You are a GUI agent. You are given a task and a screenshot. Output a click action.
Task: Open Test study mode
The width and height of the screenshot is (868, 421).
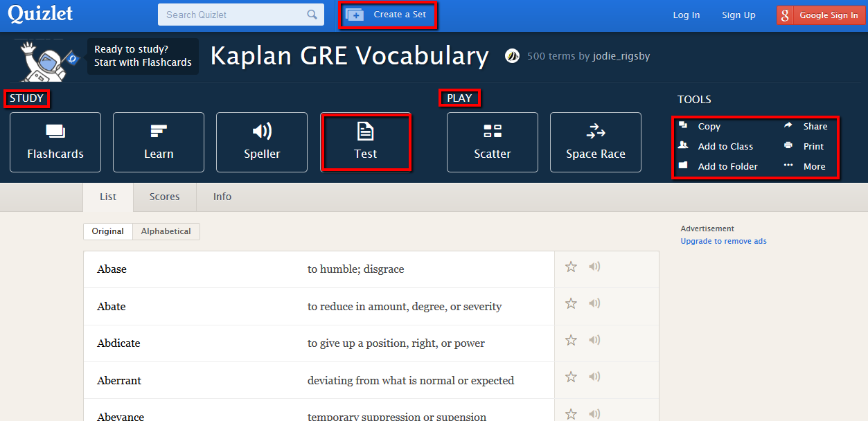coord(366,142)
